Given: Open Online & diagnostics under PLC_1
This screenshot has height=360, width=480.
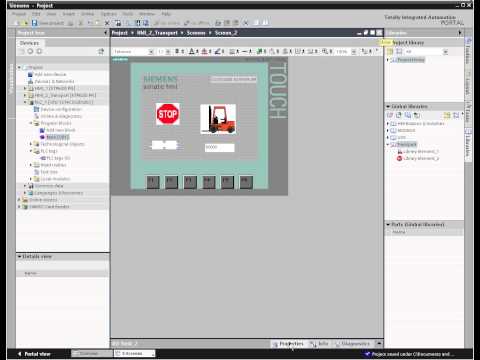Looking at the screenshot, I should click(61, 116).
